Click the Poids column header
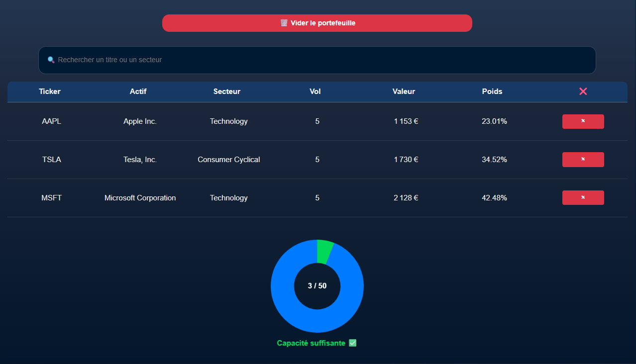636x364 pixels. tap(492, 91)
